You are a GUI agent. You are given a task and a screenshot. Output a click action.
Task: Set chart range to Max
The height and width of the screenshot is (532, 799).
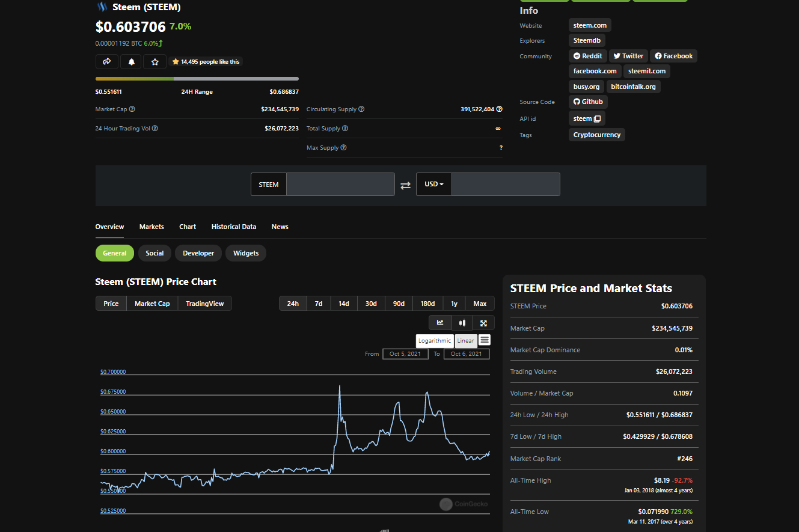(x=480, y=304)
